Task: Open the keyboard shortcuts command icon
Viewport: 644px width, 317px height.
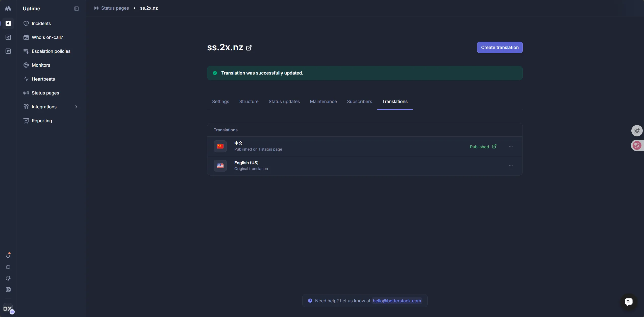Action: (x=8, y=290)
